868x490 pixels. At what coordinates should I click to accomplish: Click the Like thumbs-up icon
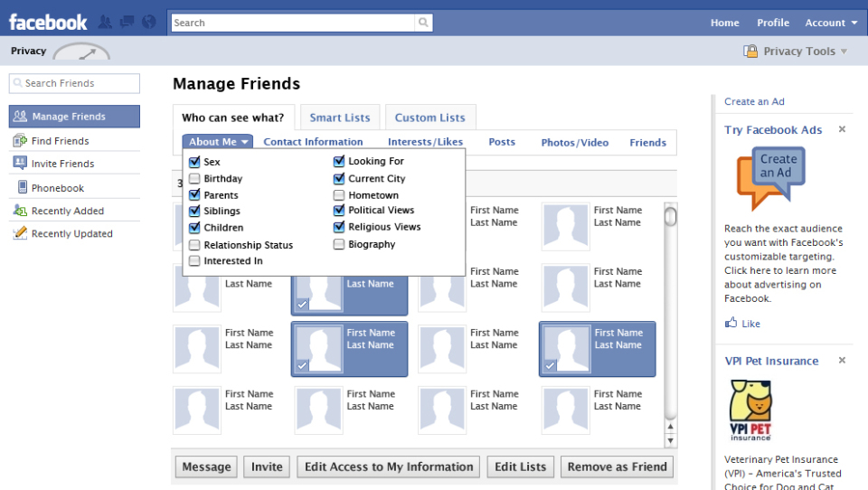731,323
